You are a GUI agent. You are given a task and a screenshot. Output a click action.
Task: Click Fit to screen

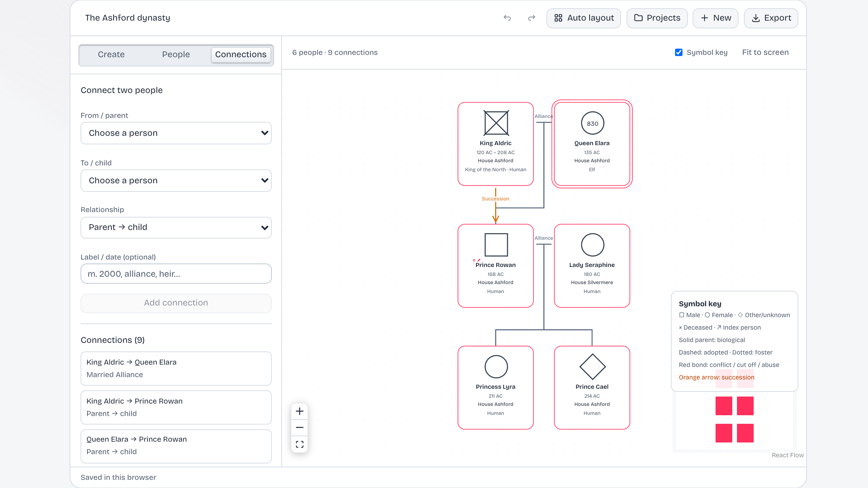tap(765, 53)
